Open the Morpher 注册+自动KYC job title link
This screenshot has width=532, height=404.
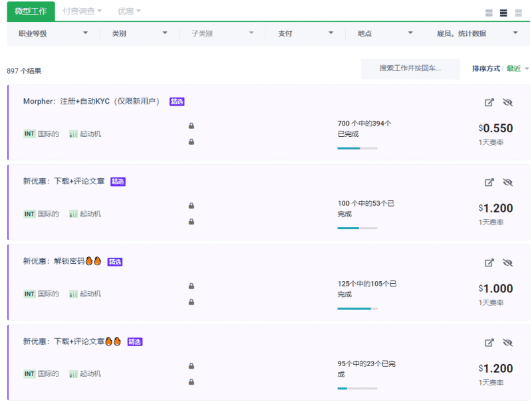click(93, 101)
